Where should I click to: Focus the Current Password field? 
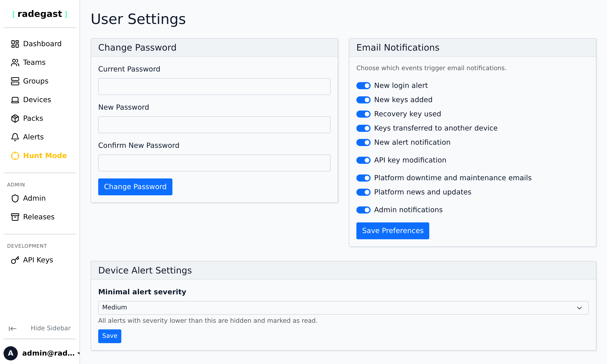tap(214, 87)
